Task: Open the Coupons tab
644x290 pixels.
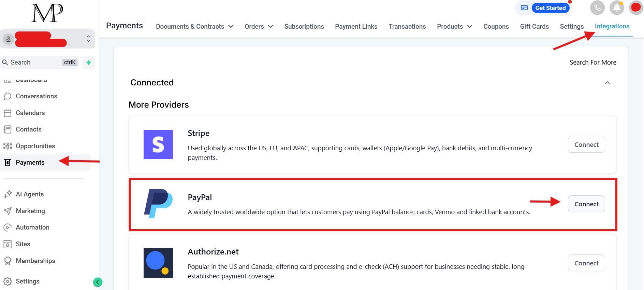Action: 496,27
